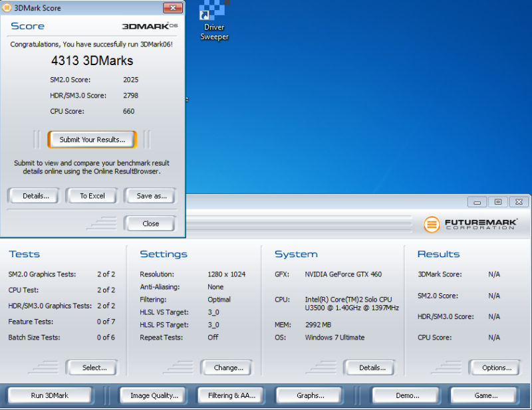Image resolution: width=532 pixels, height=410 pixels.
Task: Click the Futuremark Corporation logo
Action: pyautogui.click(x=471, y=225)
